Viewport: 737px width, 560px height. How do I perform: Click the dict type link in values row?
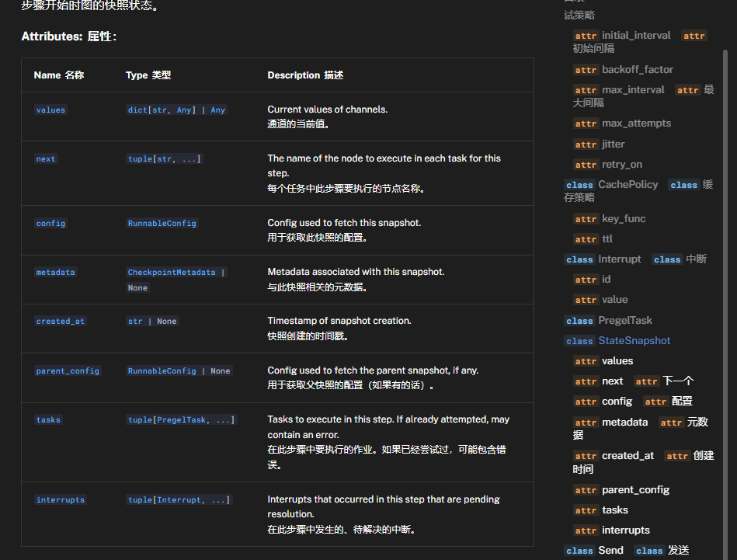(x=137, y=110)
